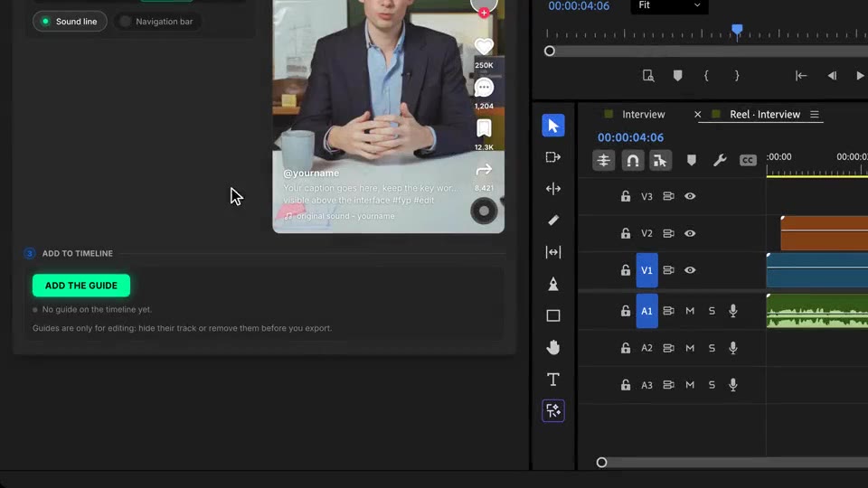
Task: Toggle lock on track V2
Action: click(x=626, y=233)
